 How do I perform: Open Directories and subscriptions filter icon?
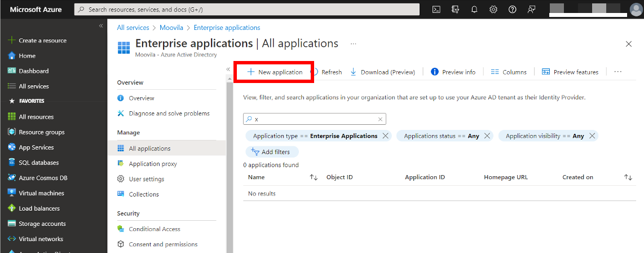[455, 10]
